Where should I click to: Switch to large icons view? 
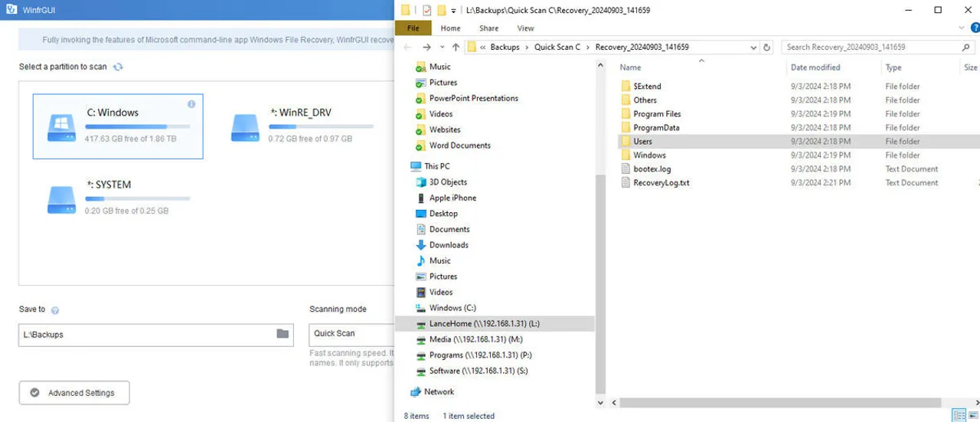click(973, 414)
